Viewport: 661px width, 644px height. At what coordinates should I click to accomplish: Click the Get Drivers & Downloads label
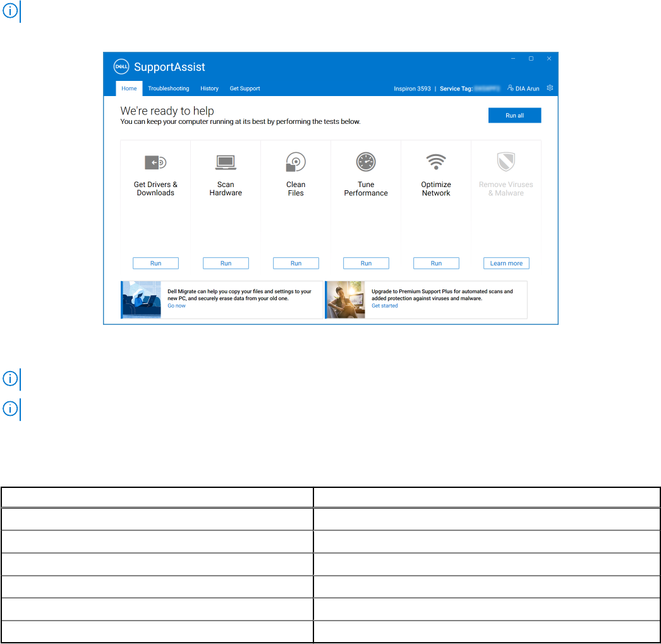click(x=155, y=188)
